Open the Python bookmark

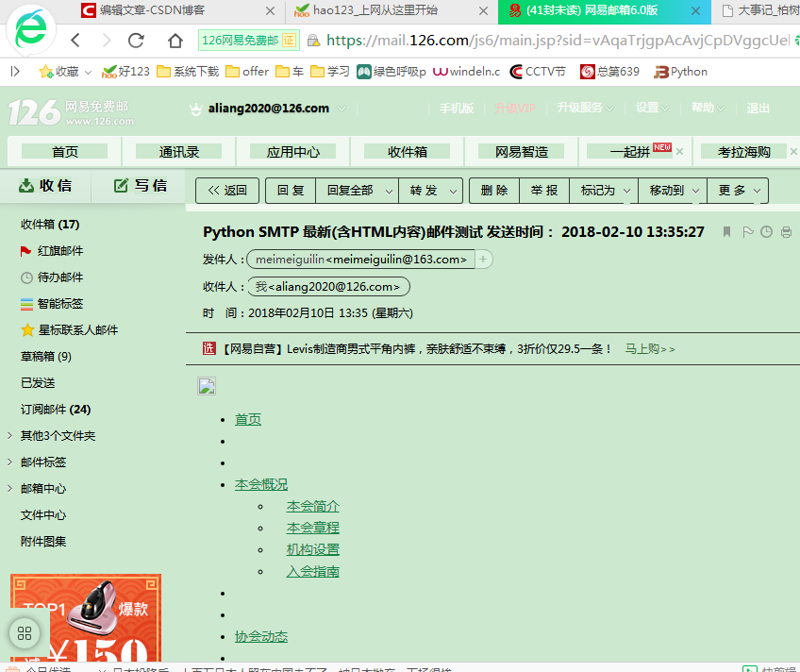click(x=680, y=72)
